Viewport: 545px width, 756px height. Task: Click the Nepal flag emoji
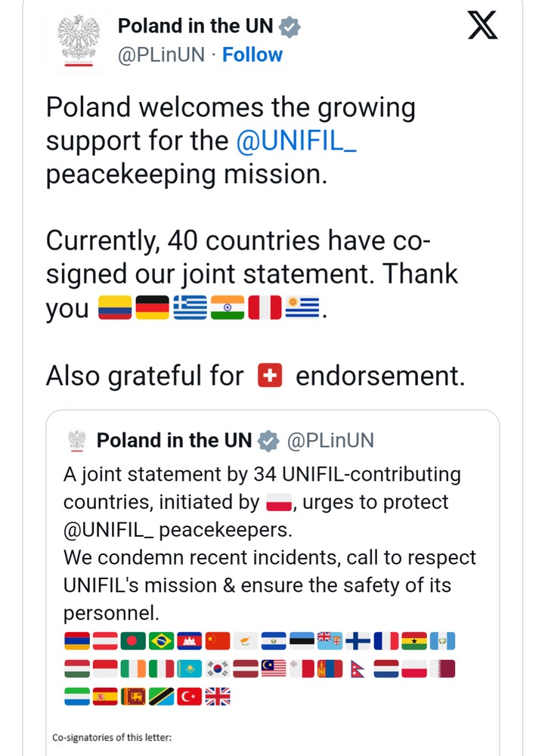coord(357,669)
